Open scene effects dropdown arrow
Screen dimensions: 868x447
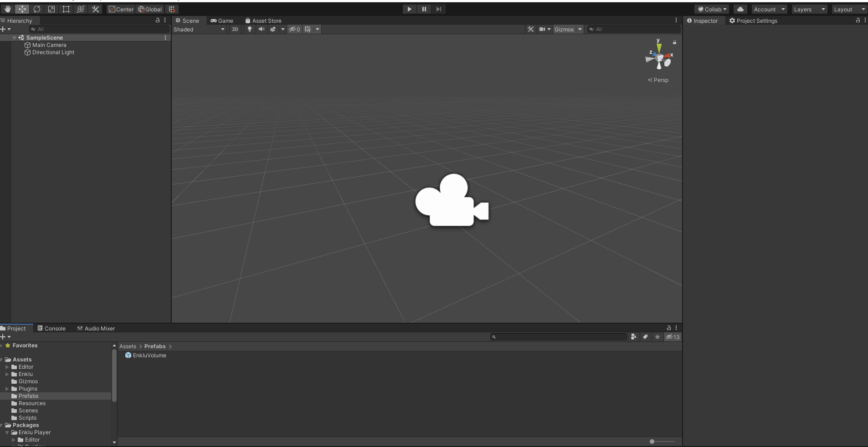(x=282, y=29)
